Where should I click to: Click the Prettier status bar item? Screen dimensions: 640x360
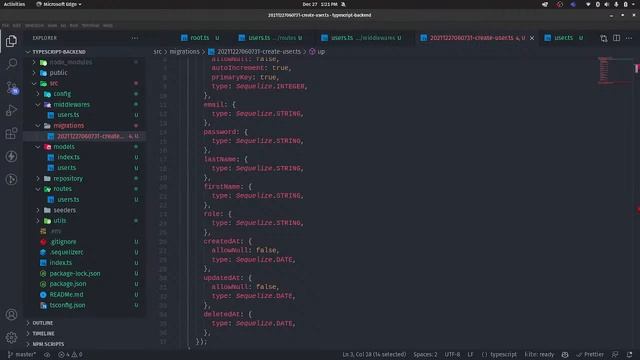(x=590, y=355)
